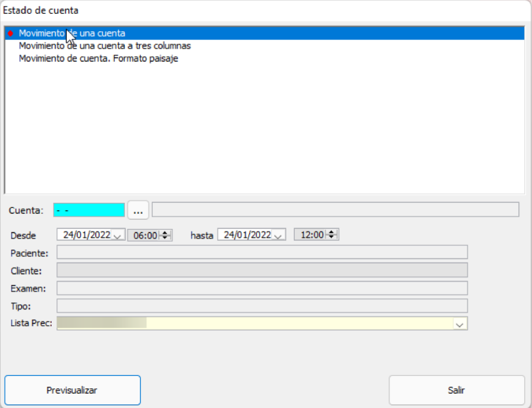Decrease the hasta time with down arrow

pos(332,237)
